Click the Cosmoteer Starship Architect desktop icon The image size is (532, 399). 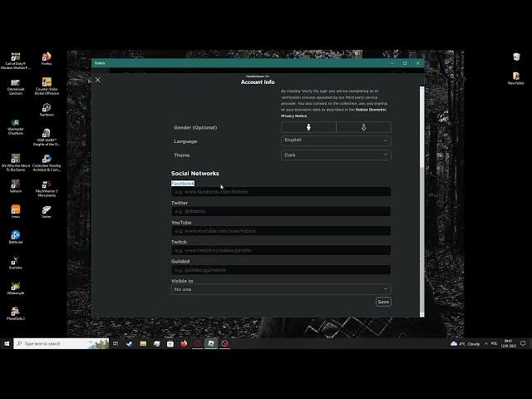(47, 163)
